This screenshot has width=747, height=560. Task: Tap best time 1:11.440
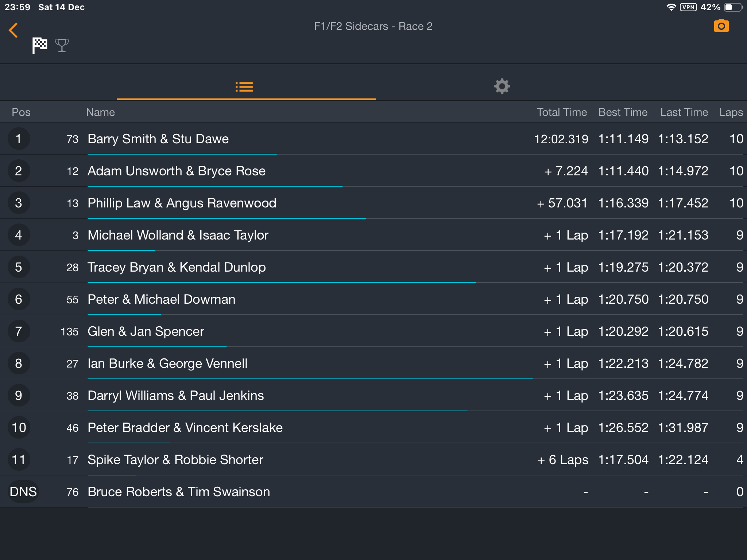tap(623, 171)
